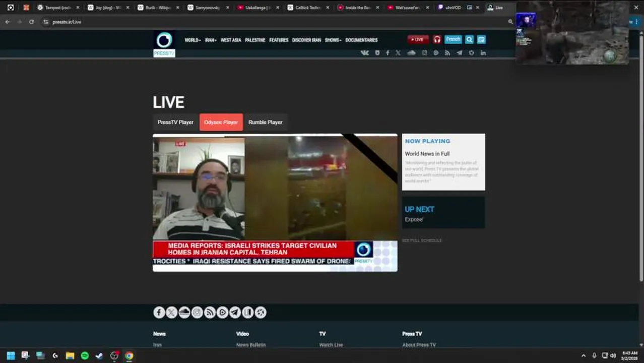Click the Press TV logo in header
This screenshot has width=644, height=363.
click(x=164, y=44)
